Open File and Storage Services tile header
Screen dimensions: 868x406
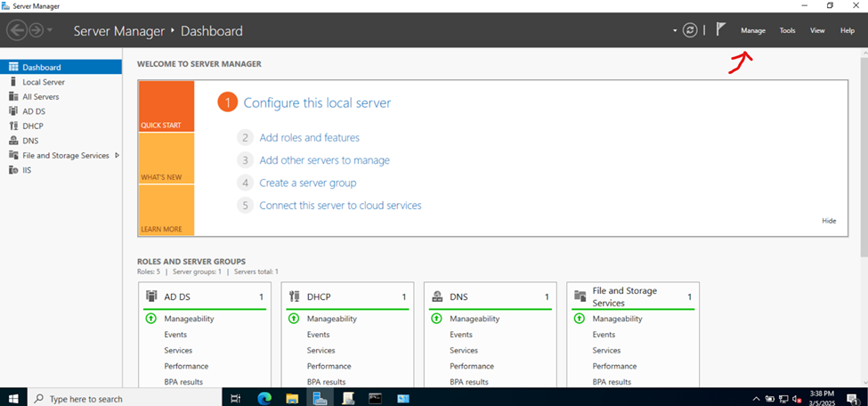(633, 296)
